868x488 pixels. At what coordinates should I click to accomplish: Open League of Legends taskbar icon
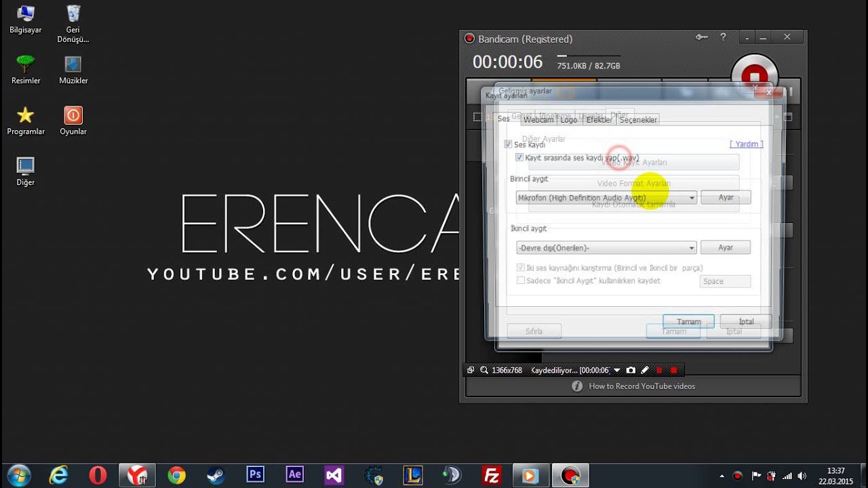[x=413, y=475]
